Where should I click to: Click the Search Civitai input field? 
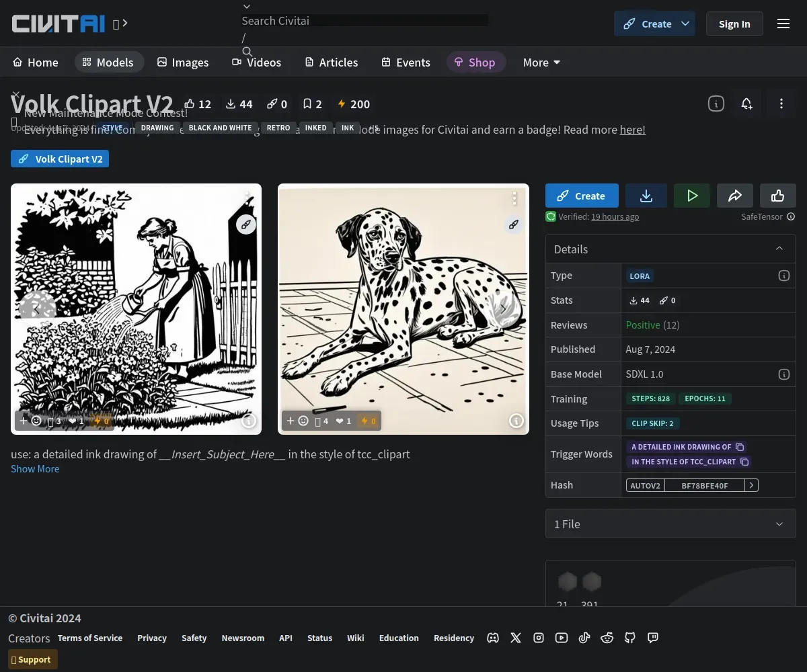tap(364, 21)
